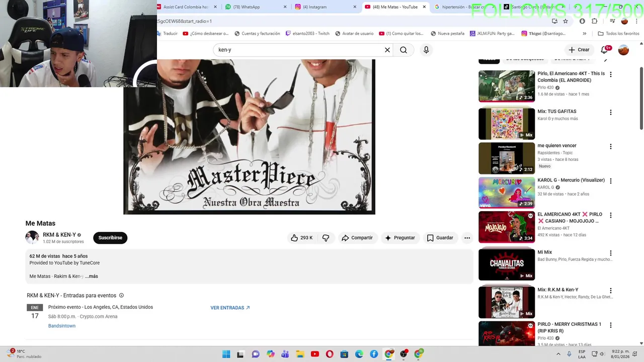This screenshot has width=644, height=362.
Task: Open options for Mi Mix playlist
Action: click(x=611, y=253)
